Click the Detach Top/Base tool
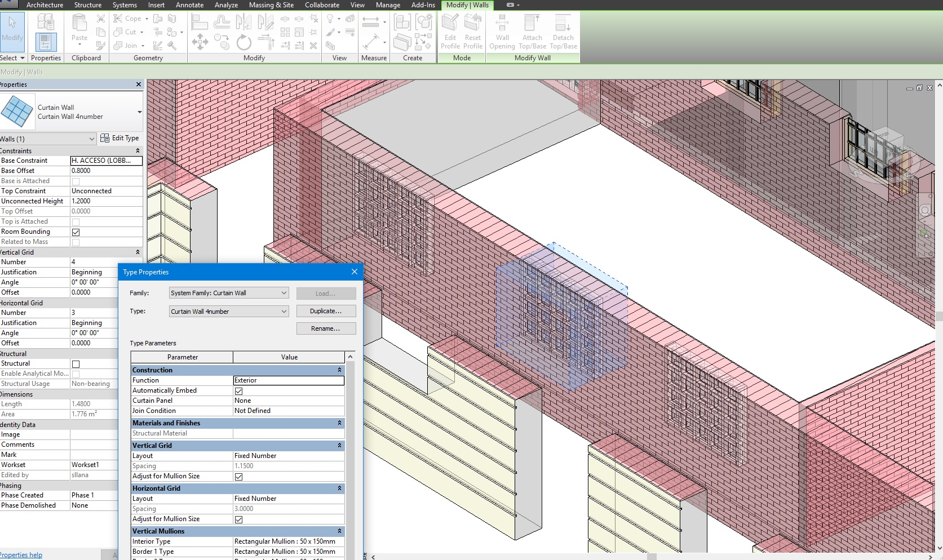The width and height of the screenshot is (943, 560). (x=563, y=32)
